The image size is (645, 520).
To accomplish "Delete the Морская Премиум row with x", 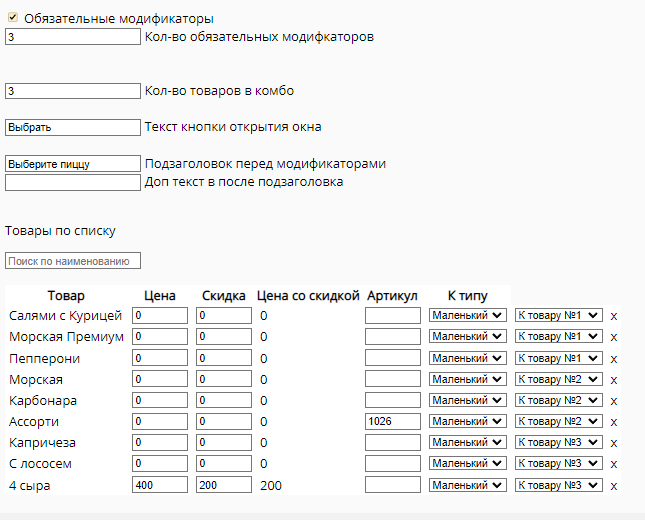I will 614,337.
